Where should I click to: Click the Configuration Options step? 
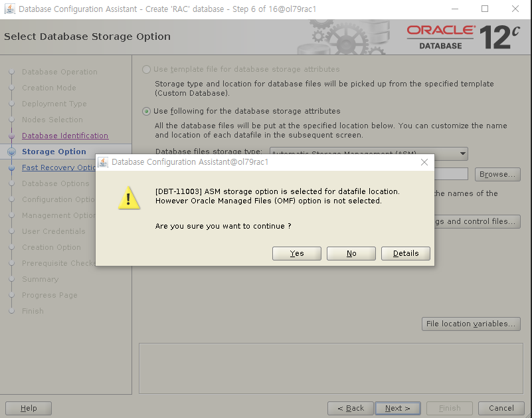(58, 199)
